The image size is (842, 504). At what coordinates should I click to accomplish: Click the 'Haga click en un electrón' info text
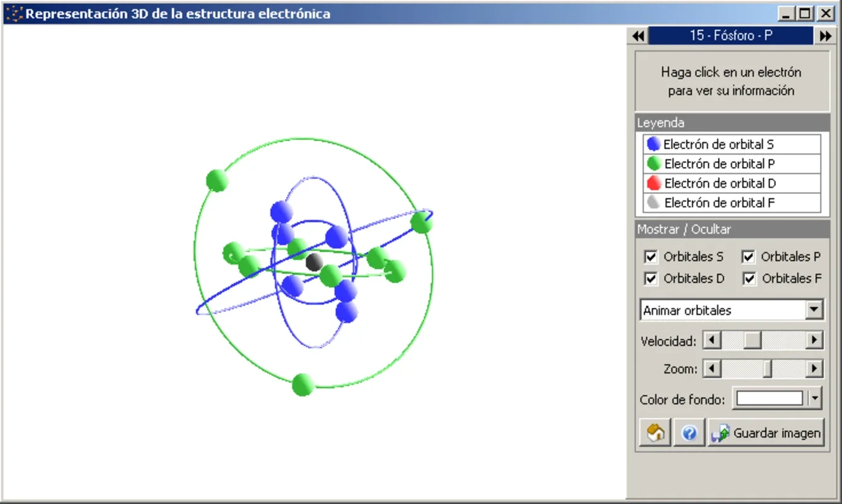pos(731,72)
